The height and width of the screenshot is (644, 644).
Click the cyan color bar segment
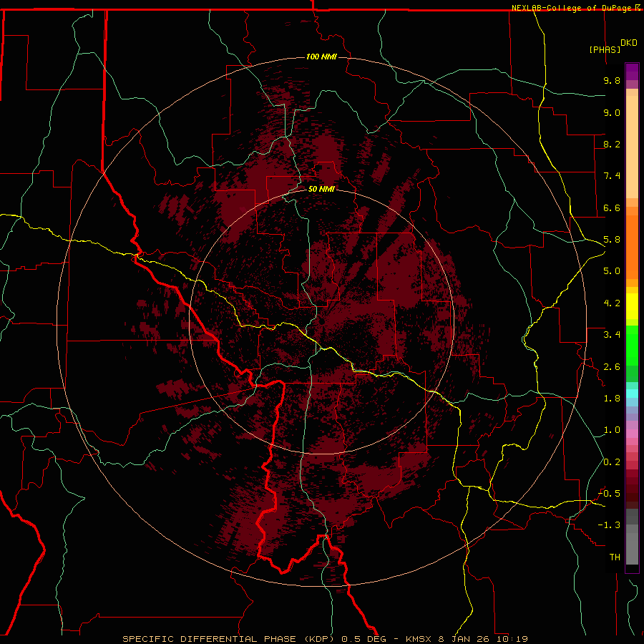click(632, 394)
